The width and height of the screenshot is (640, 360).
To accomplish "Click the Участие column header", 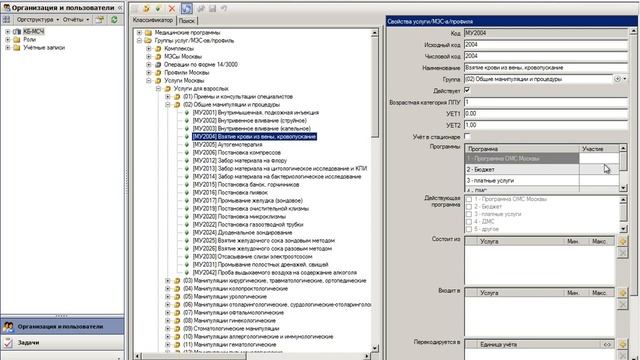I will click(599, 149).
